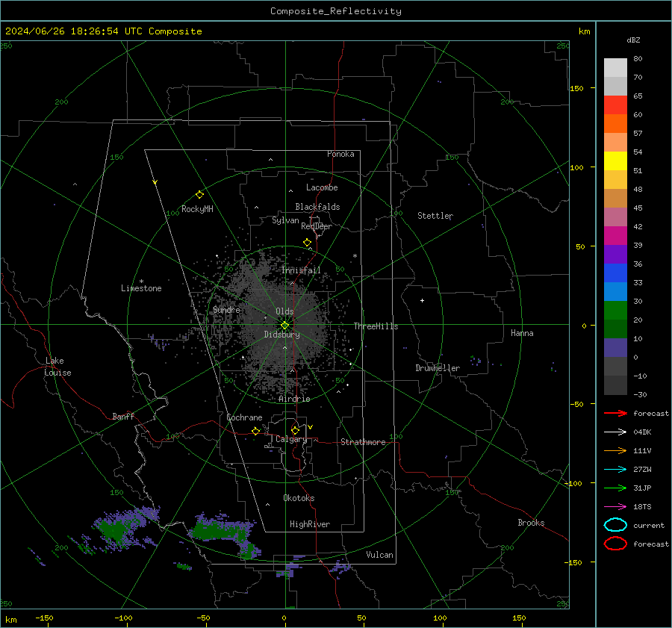
Task: Click the yellow V marker east of Calgary
Action: pyautogui.click(x=311, y=427)
